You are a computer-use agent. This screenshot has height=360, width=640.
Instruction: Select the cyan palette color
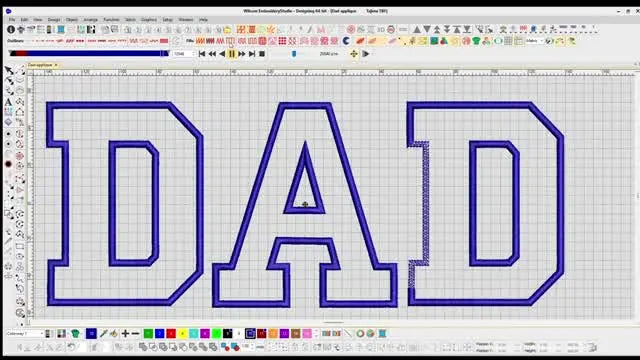coord(193,333)
